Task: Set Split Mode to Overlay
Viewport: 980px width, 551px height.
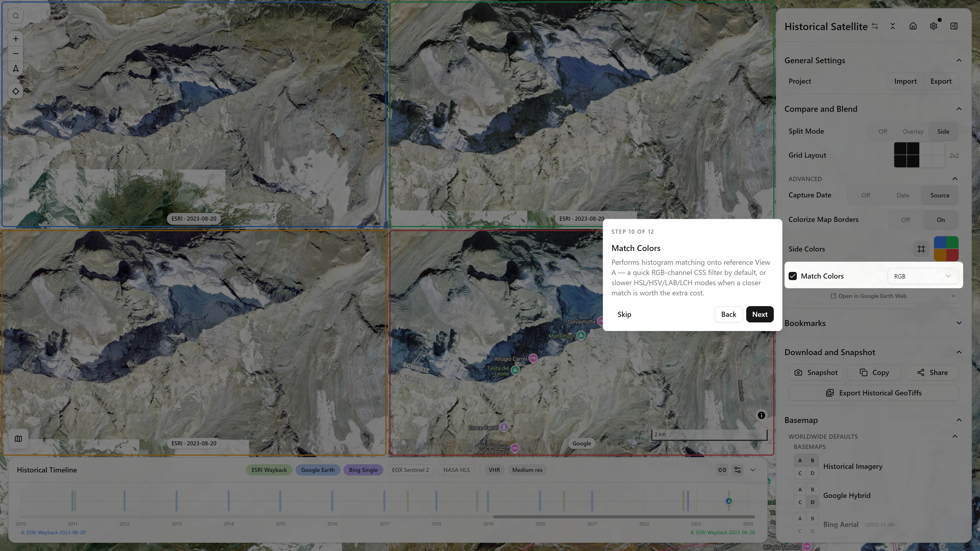Action: [x=913, y=132]
